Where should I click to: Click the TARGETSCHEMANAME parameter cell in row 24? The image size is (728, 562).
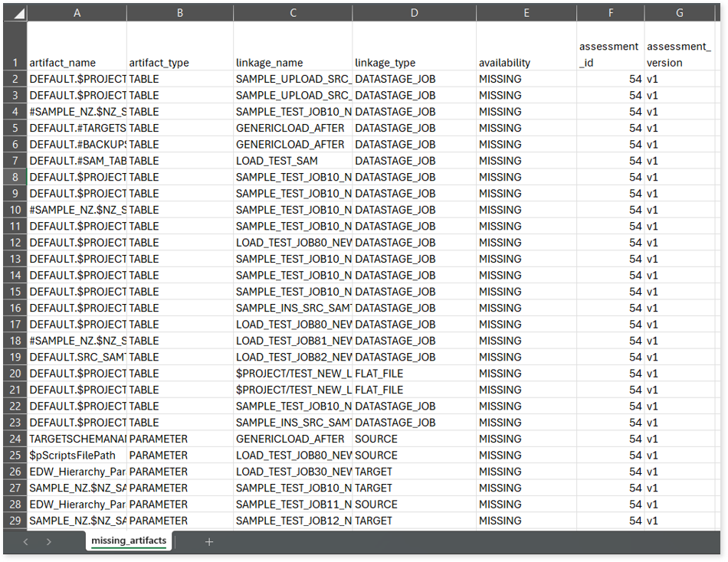coord(77,439)
